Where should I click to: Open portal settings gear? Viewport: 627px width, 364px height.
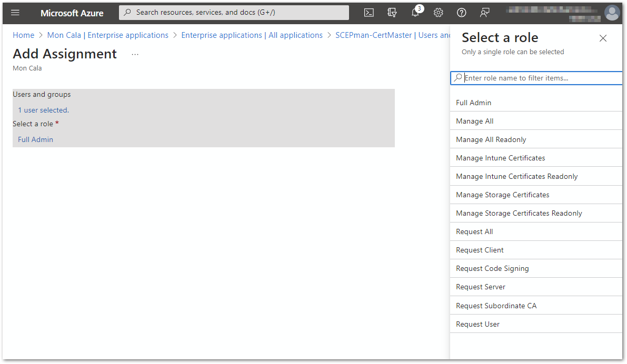[438, 13]
